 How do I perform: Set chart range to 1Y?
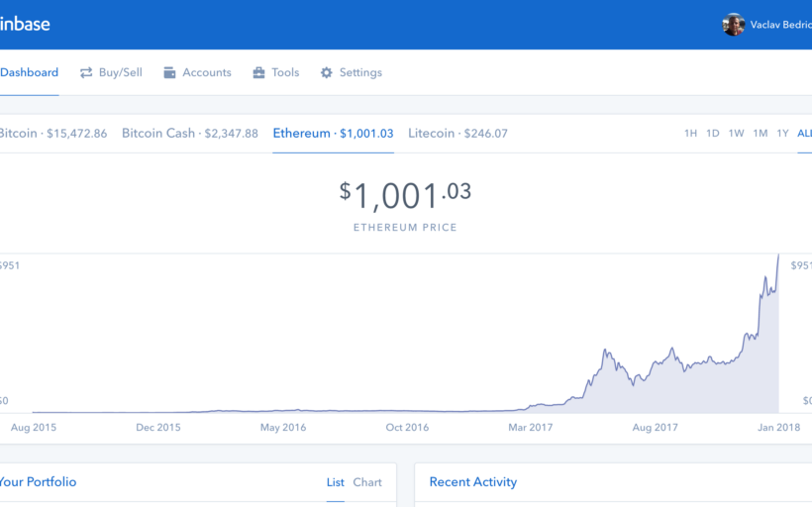pyautogui.click(x=782, y=134)
